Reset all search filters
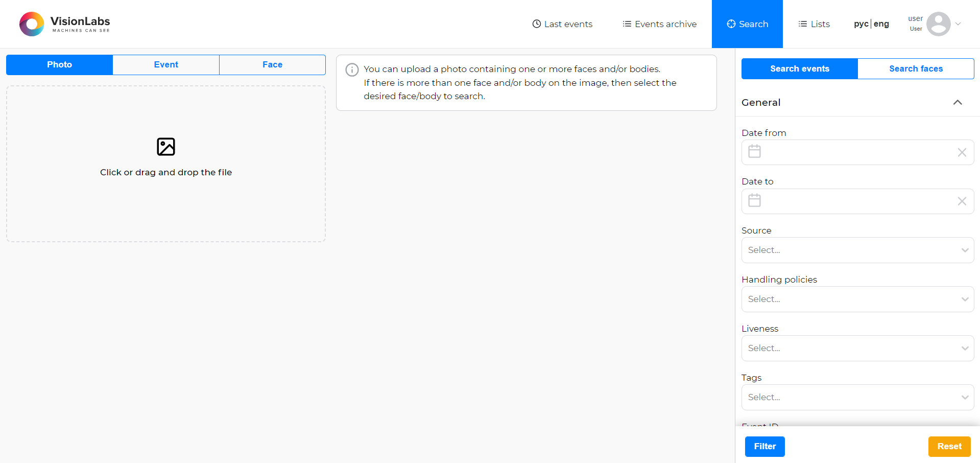This screenshot has height=463, width=980. [x=949, y=446]
